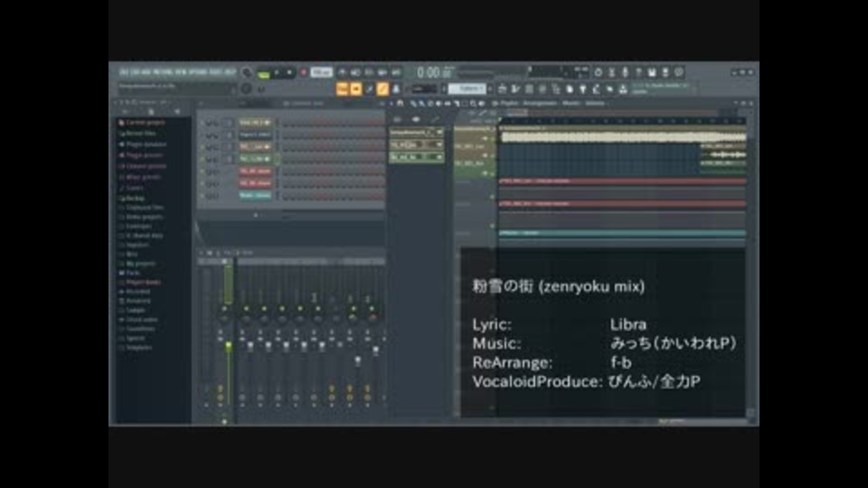The height and width of the screenshot is (488, 868).
Task: Click the transport stop button
Action: (289, 72)
